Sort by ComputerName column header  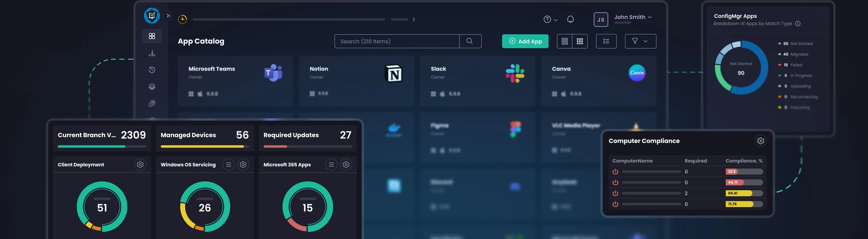click(632, 160)
